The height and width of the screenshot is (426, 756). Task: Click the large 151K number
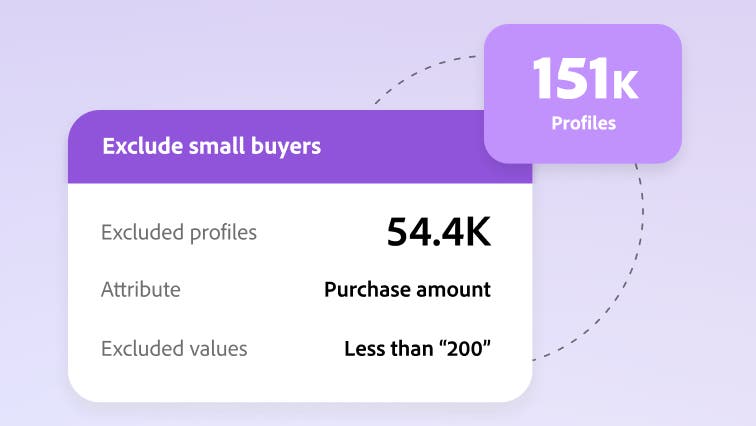point(584,79)
